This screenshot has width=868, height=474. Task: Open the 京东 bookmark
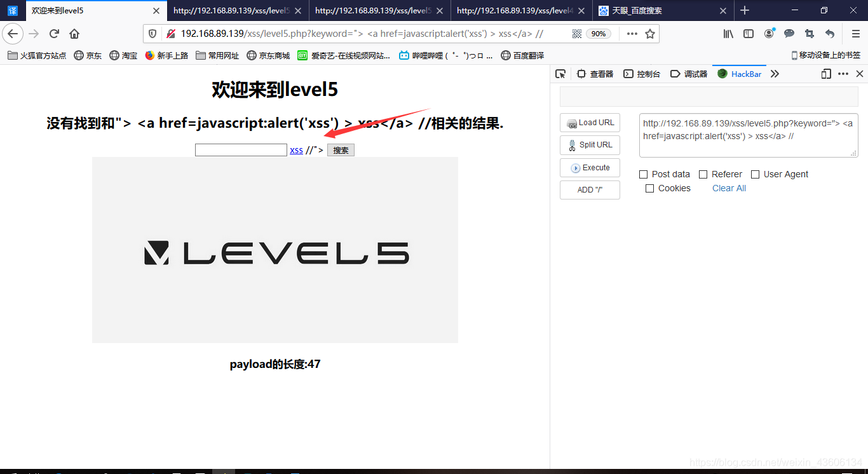tap(88, 55)
